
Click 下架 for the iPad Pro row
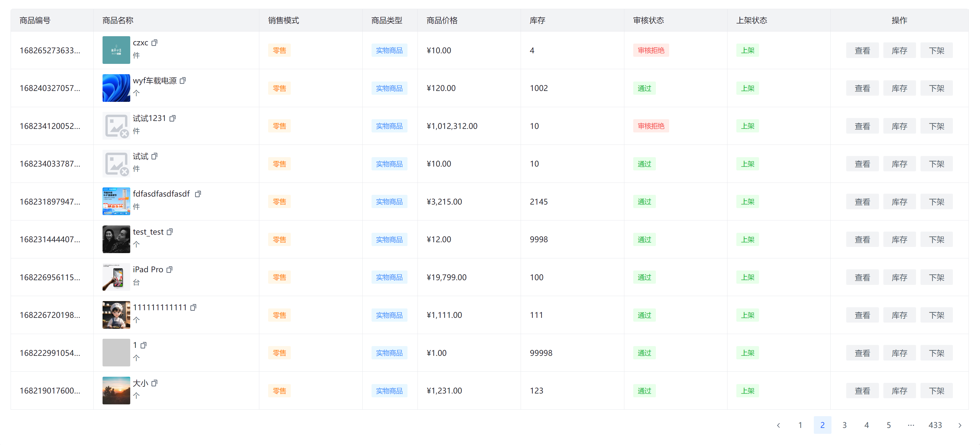[936, 278]
